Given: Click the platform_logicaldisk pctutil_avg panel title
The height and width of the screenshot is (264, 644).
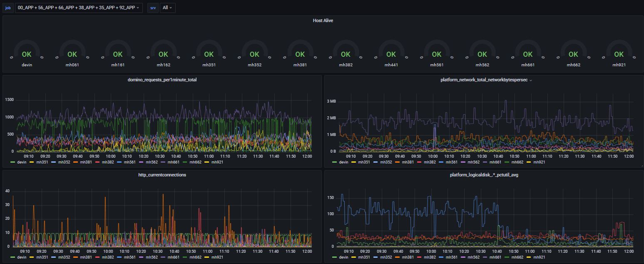Looking at the screenshot, I should click(484, 175).
